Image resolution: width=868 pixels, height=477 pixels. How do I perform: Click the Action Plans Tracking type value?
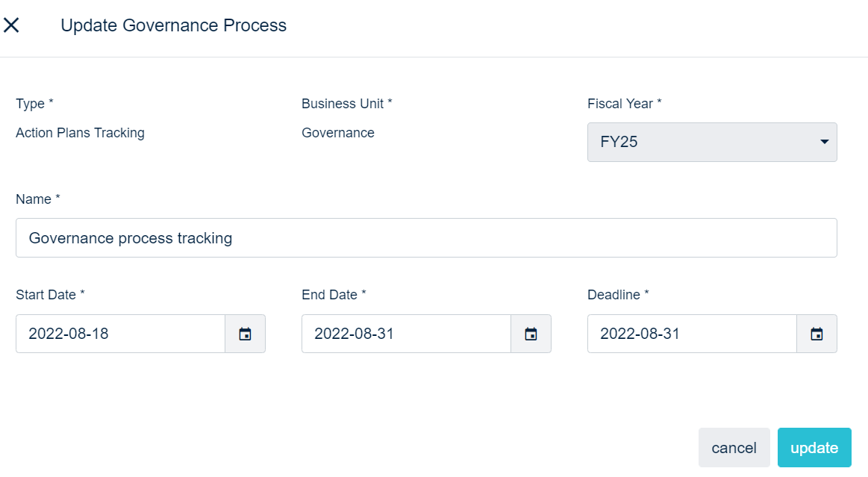80,133
